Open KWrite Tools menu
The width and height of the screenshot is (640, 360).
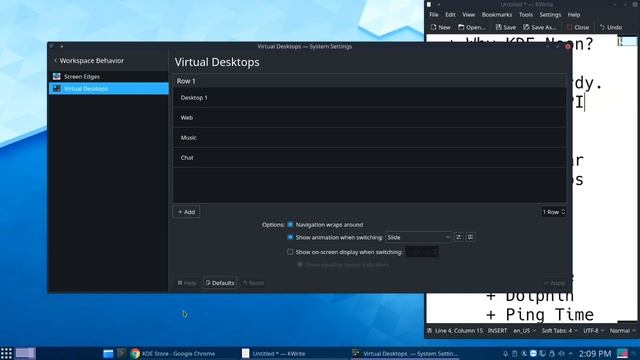(526, 15)
